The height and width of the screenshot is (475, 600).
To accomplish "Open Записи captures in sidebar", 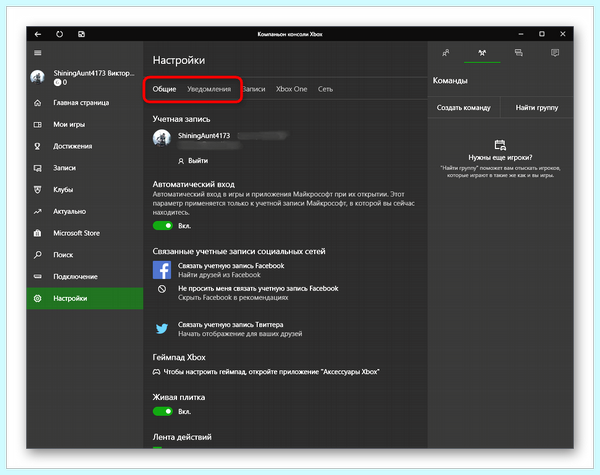I will (x=85, y=168).
